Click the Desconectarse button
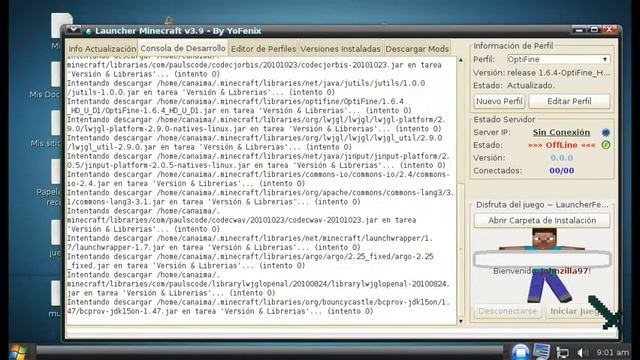640x360 pixels. 507,311
